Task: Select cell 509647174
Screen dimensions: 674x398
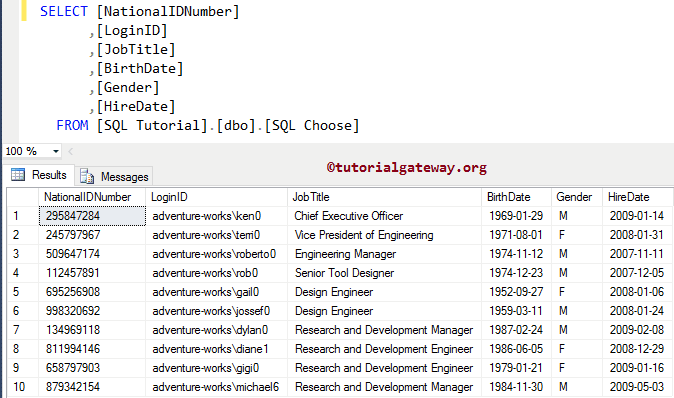Action: point(92,254)
